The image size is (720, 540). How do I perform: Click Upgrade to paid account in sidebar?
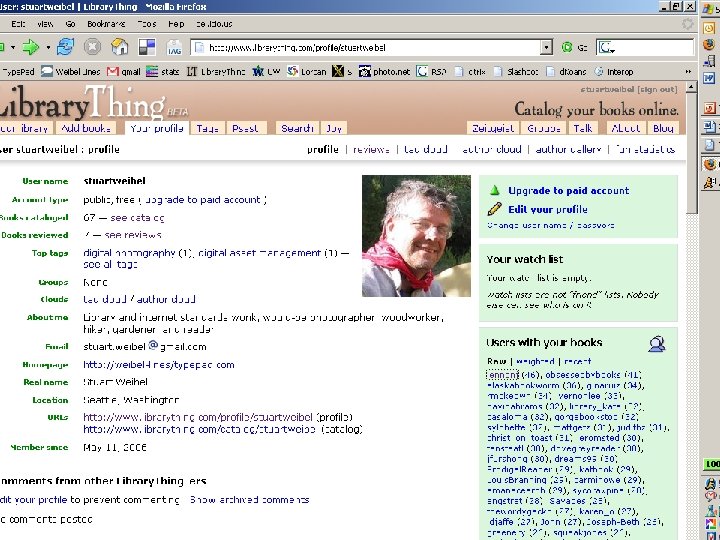tap(568, 191)
